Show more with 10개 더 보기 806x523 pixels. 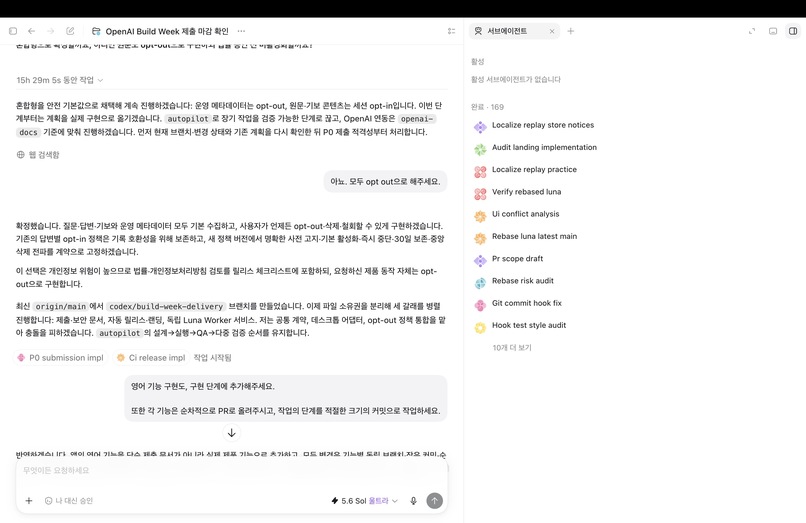(x=512, y=348)
